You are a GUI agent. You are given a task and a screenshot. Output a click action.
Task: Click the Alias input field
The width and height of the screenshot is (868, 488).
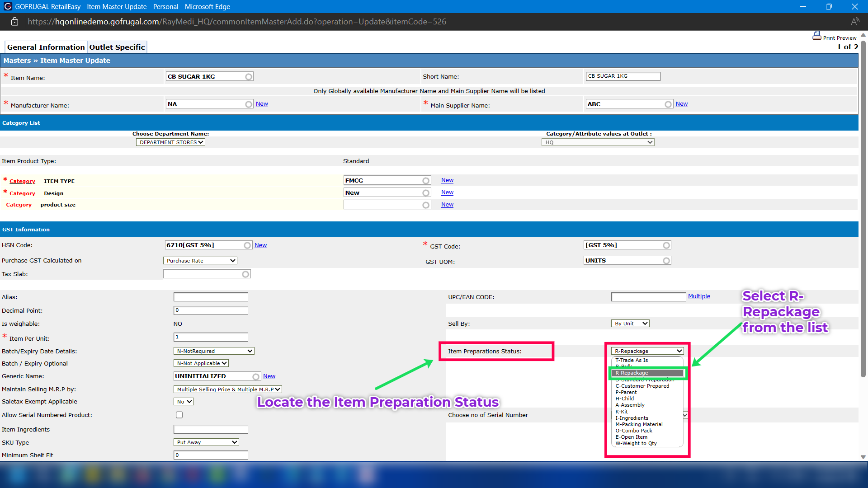coord(211,297)
